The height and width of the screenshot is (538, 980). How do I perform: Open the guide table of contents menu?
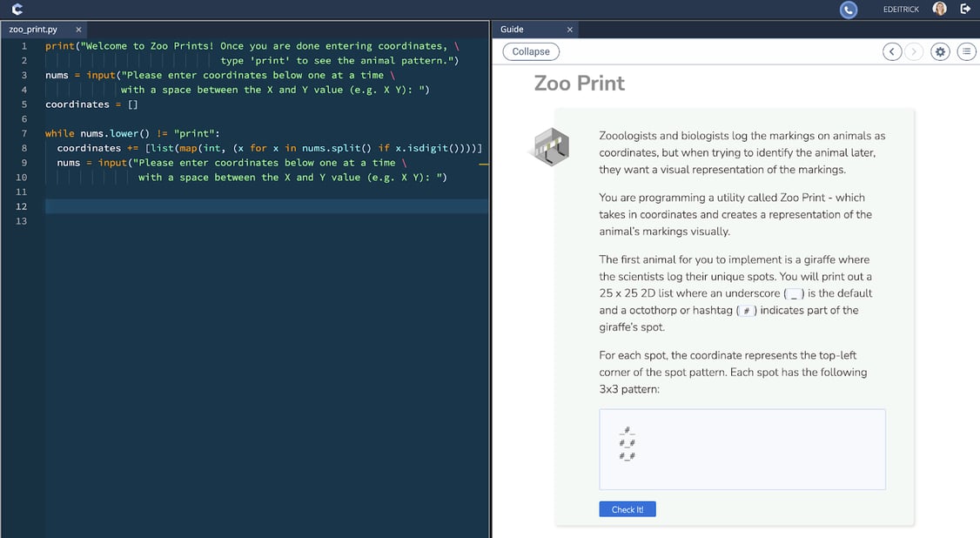[x=966, y=51]
